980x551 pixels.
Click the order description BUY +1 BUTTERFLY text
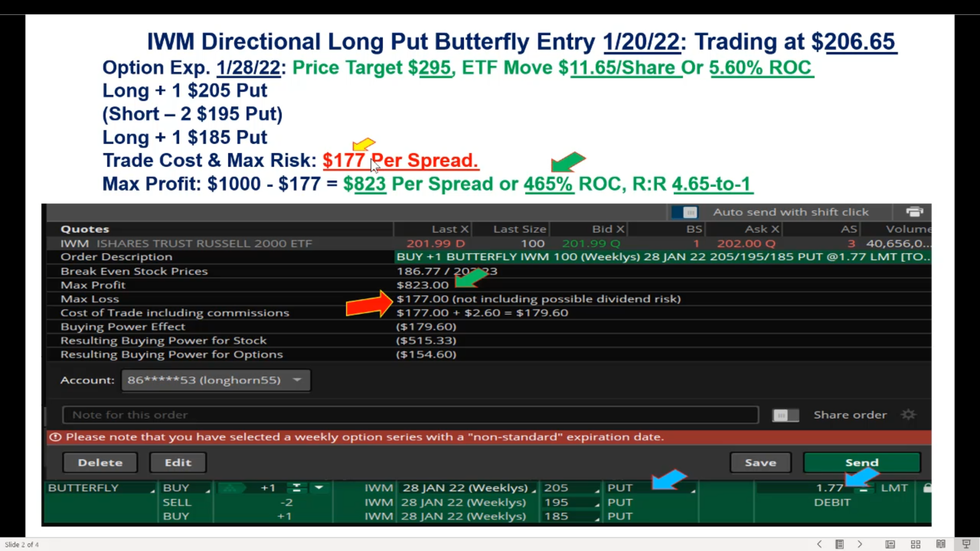pyautogui.click(x=663, y=257)
